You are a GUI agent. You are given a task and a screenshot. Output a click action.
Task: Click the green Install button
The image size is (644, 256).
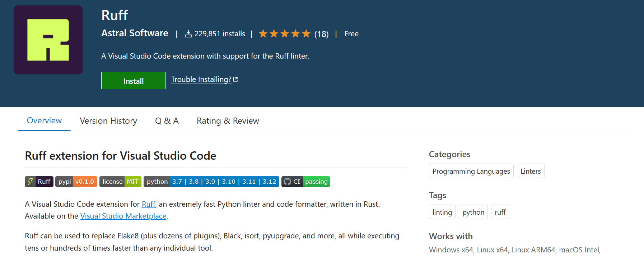pos(134,81)
